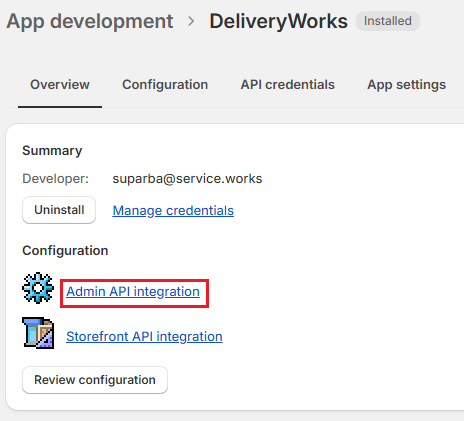This screenshot has height=421, width=464.
Task: Go to the App settings tab
Action: [x=406, y=85]
